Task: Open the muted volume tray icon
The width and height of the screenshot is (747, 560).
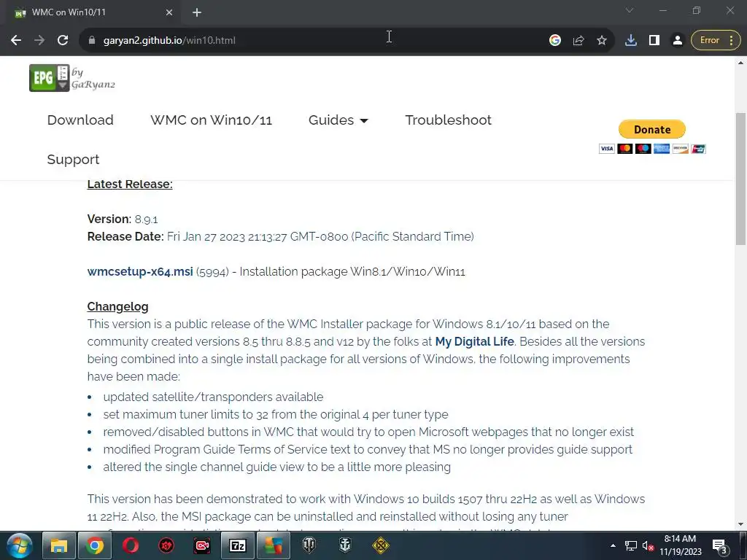Action: 648,545
